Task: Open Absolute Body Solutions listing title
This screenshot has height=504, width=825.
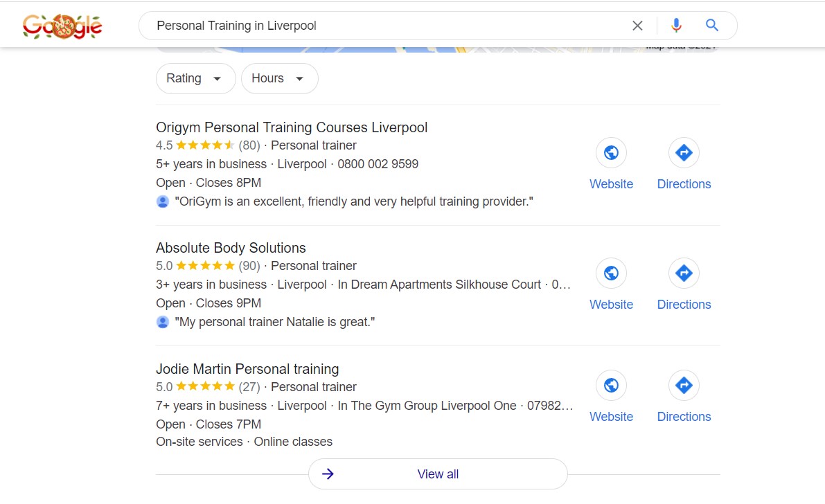Action: (231, 248)
